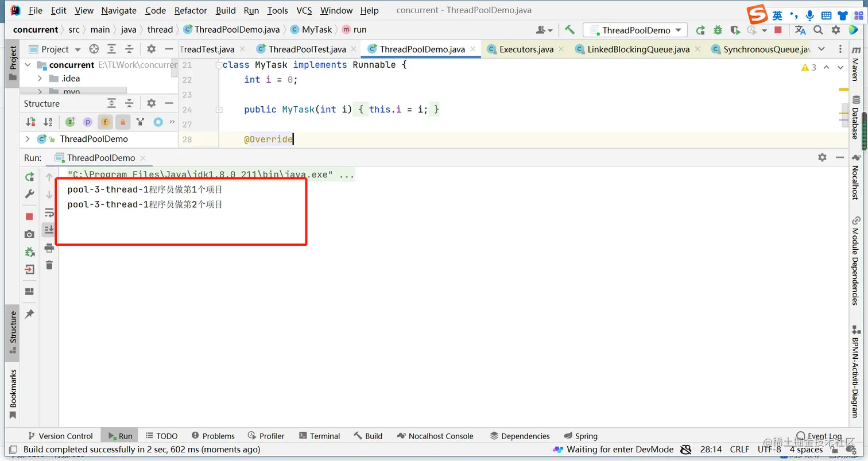
Task: Click the attach debugger bug icon
Action: click(x=29, y=252)
